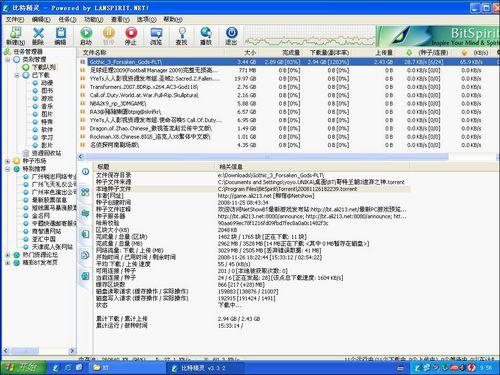Open the third details side tab icon
The width and height of the screenshot is (500, 375).
[85, 213]
